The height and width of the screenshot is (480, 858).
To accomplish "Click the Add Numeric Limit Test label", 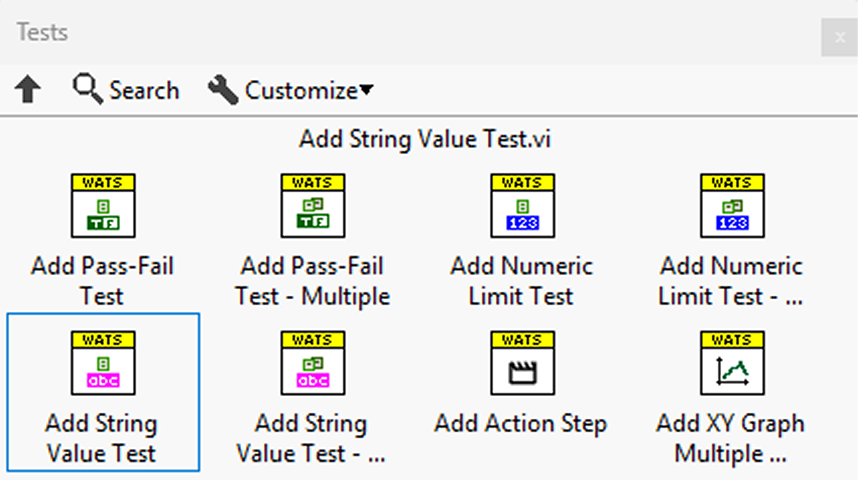I will 521,281.
